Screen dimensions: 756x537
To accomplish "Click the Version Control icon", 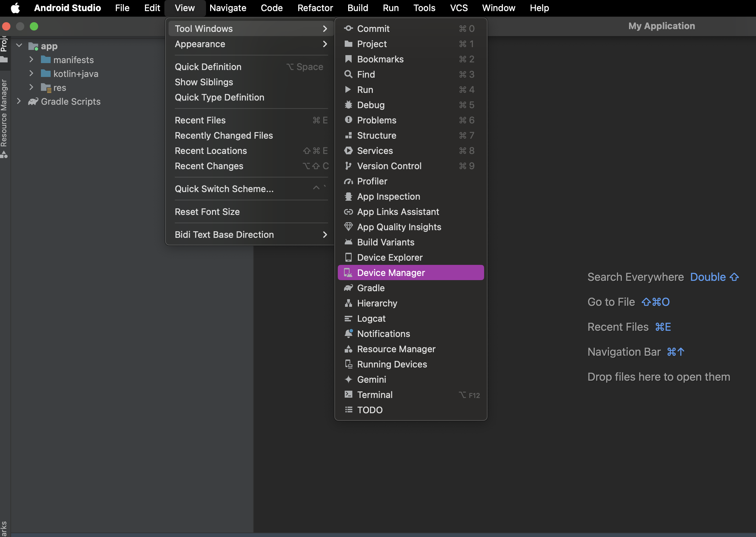I will [346, 166].
